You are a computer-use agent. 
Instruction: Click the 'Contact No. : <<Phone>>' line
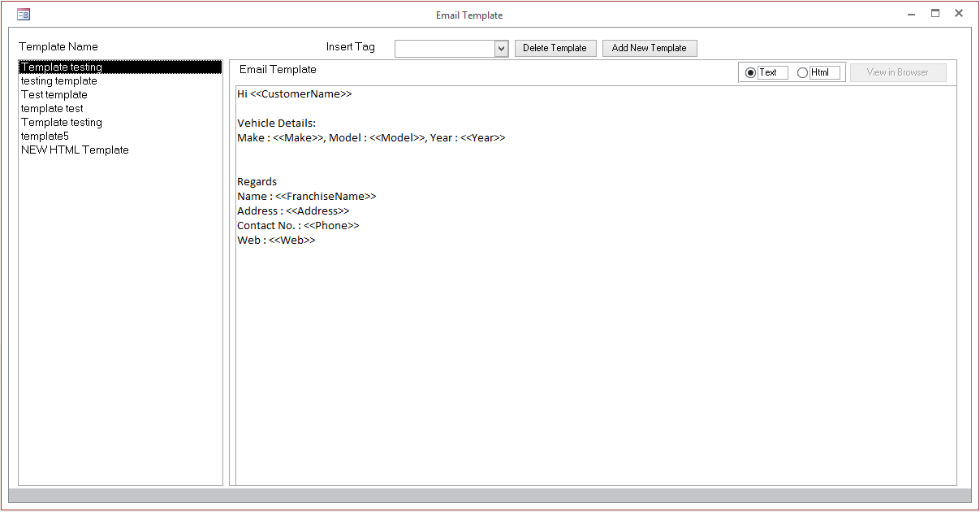[298, 226]
